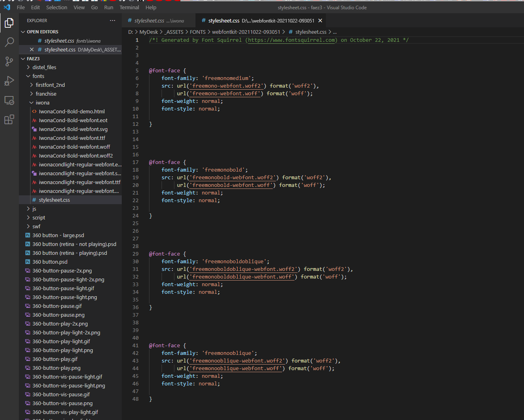Click the Explorer more actions ellipsis
Screen dimensions: 524x420
[x=113, y=20]
